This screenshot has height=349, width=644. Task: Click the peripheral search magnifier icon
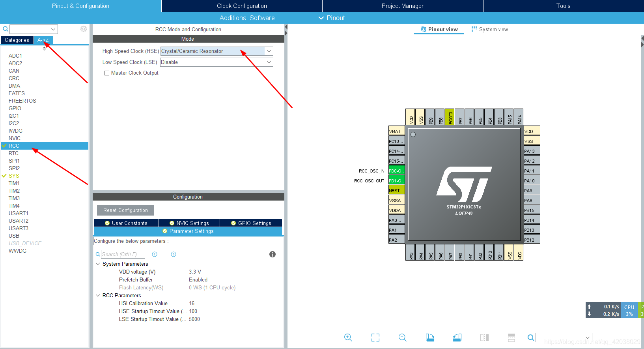[x=6, y=29]
